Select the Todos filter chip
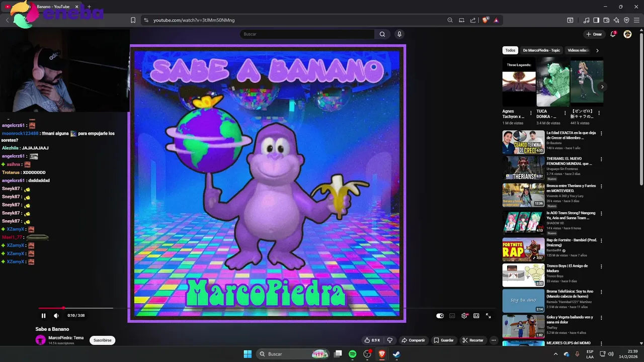This screenshot has height=362, width=644. (510, 50)
